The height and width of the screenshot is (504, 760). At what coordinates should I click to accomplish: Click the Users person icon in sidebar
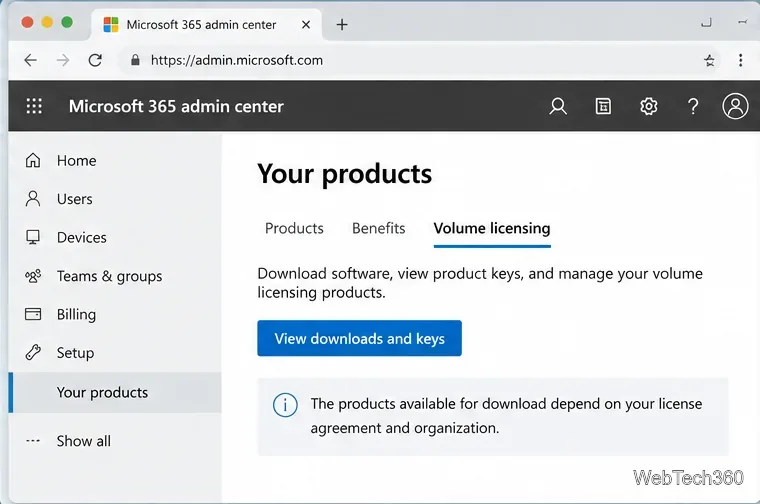point(33,199)
